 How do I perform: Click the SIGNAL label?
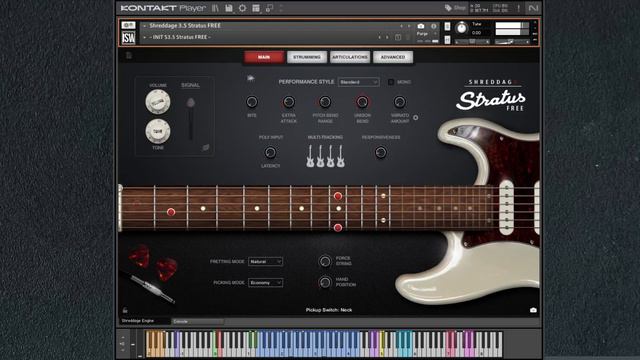click(191, 85)
